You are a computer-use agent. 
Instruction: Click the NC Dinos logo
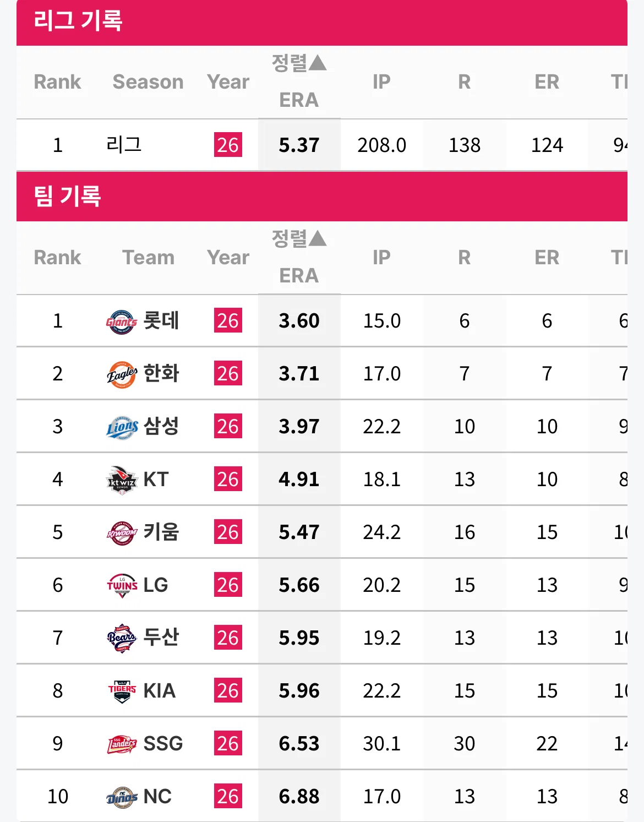(122, 797)
